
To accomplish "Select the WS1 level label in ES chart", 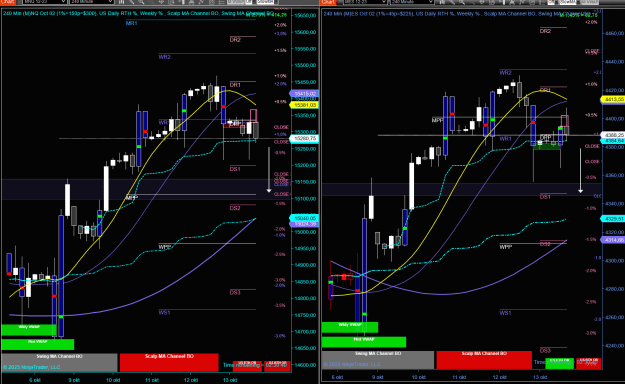I will point(505,313).
